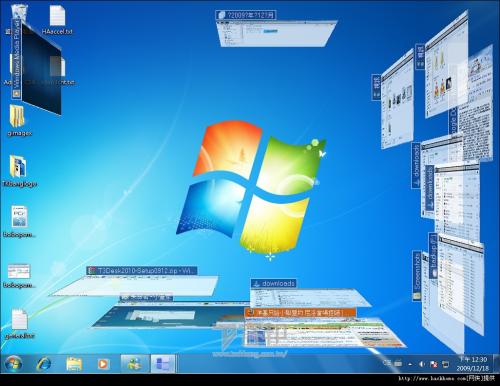Select the Screenshots window on right
This screenshot has width=500, height=386.
[x=417, y=276]
